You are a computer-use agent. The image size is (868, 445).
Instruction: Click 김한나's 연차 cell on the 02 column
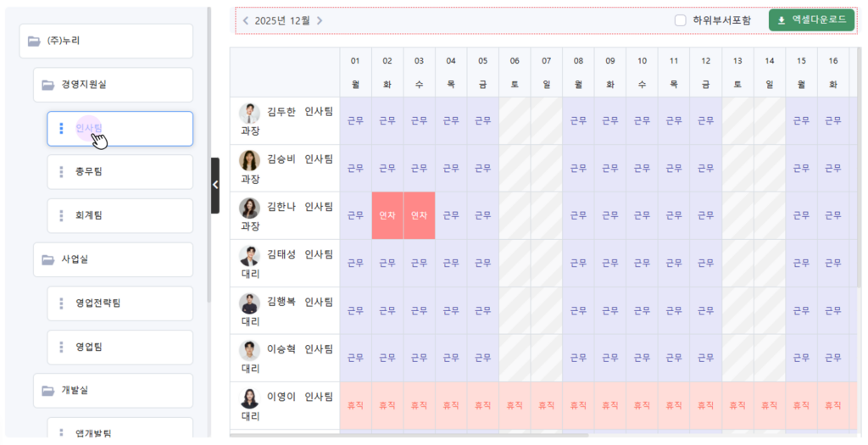point(387,215)
